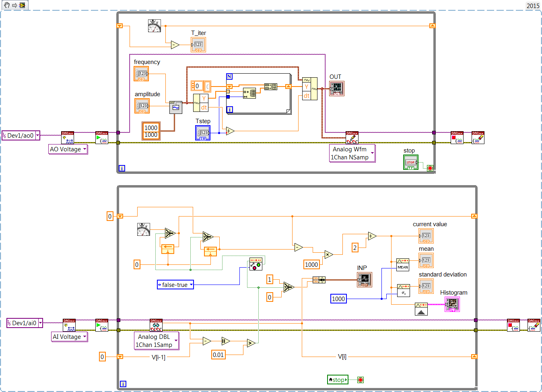Select the frequency numeric control
Screen dimensions: 542x392
point(141,74)
